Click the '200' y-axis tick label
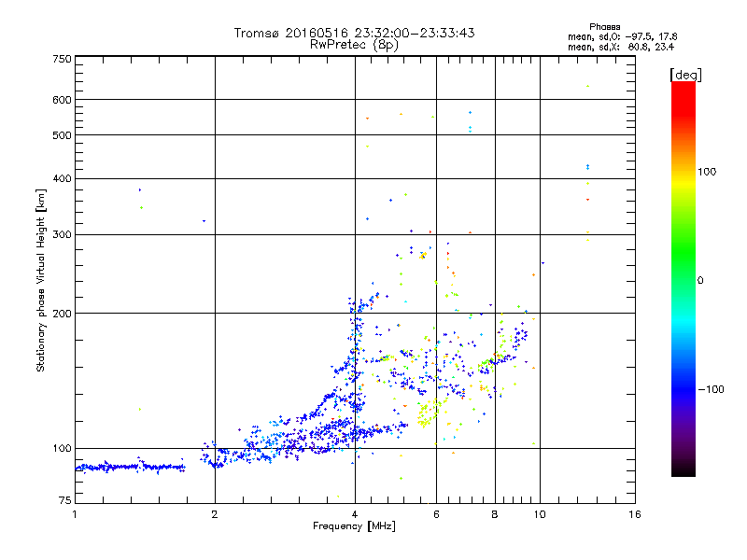The width and height of the screenshot is (747, 560). coord(63,314)
